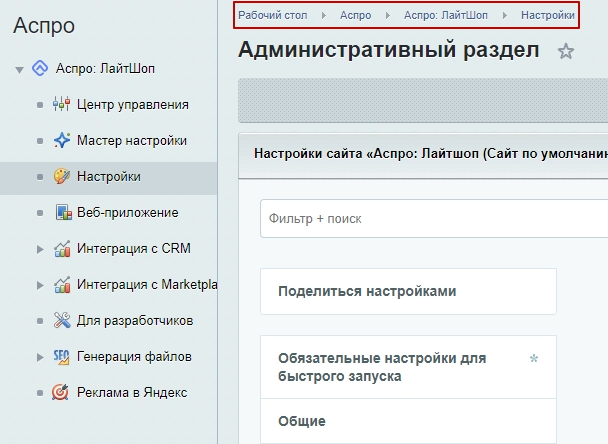This screenshot has width=608, height=444.
Task: Open Рабочий стол breadcrumb link
Action: click(x=273, y=15)
